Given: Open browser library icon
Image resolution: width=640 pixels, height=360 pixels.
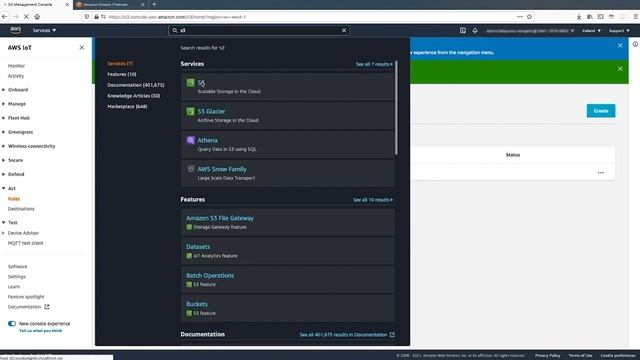Looking at the screenshot, I should click(590, 17).
